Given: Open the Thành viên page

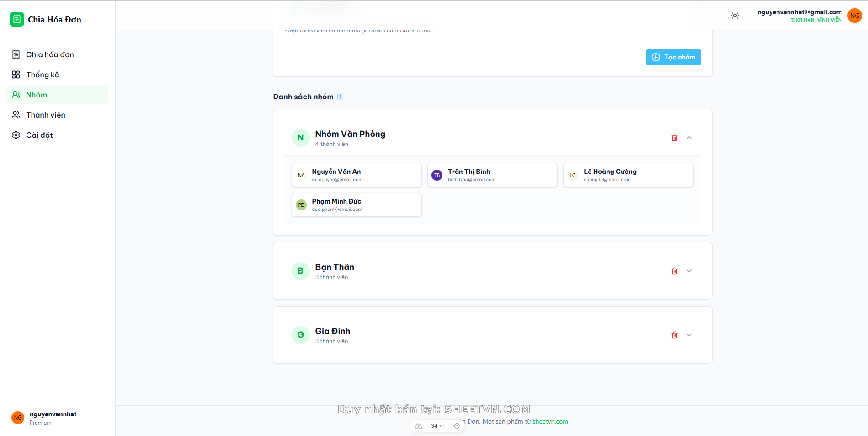Looking at the screenshot, I should (45, 115).
